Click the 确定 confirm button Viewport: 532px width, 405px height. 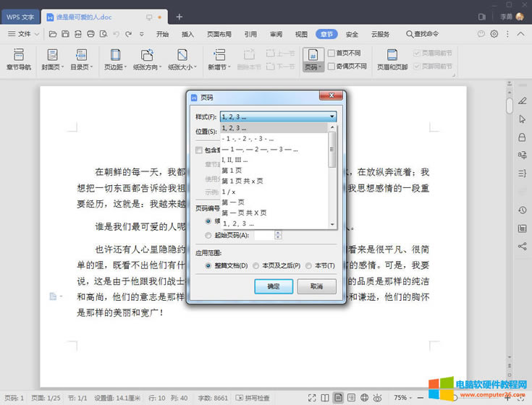[273, 286]
